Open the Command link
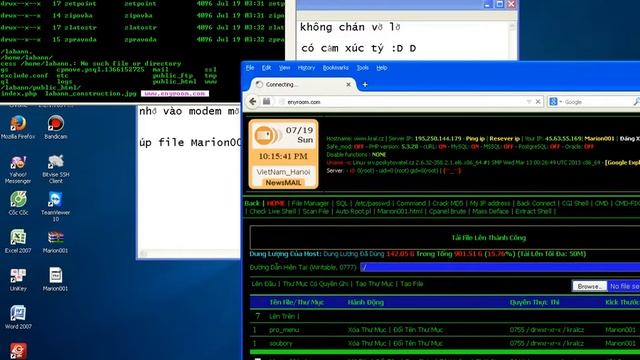Image resolution: width=640 pixels, height=360 pixels. [x=411, y=203]
